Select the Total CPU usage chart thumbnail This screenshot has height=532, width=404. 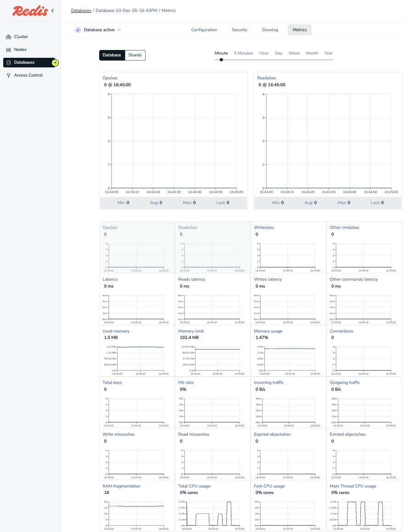click(x=213, y=506)
